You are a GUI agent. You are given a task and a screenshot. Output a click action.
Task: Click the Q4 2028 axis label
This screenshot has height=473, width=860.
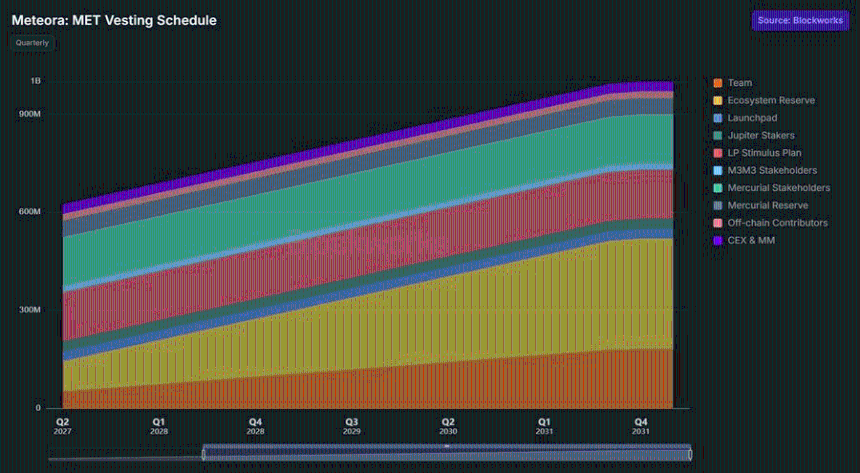point(255,426)
